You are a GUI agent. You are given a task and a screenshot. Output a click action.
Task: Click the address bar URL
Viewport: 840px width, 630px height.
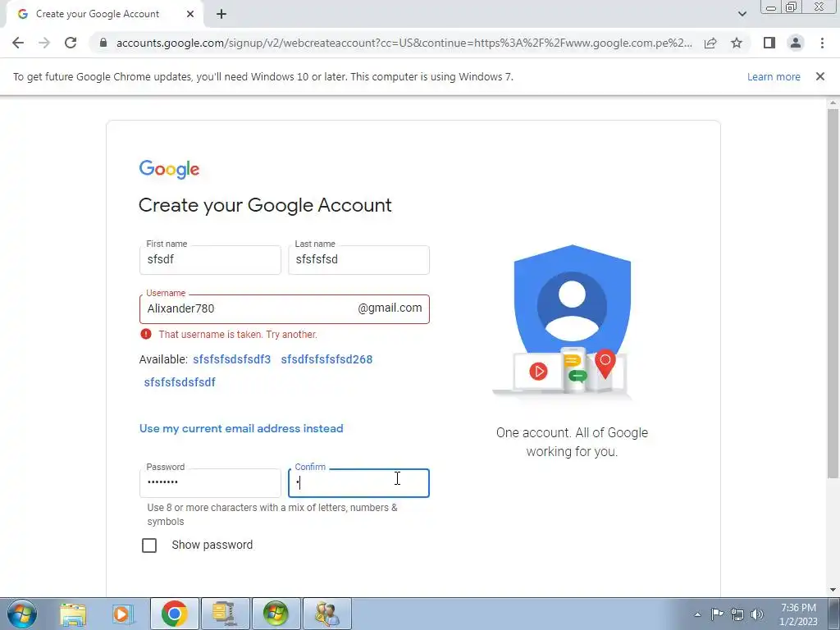(404, 43)
